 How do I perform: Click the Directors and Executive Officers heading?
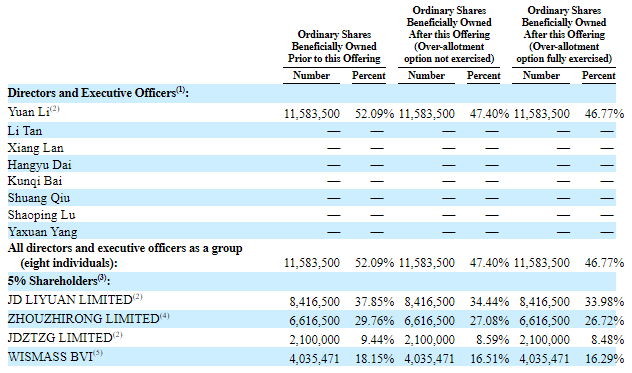98,93
